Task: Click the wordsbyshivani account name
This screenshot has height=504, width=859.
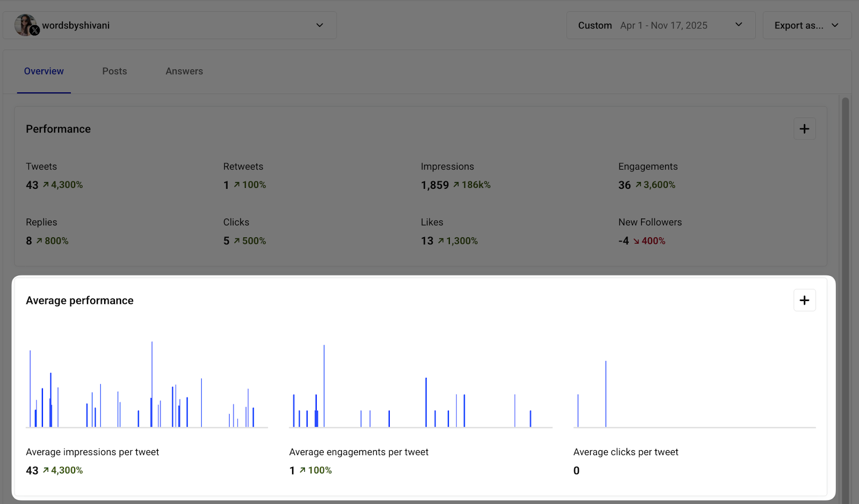Action: [76, 25]
